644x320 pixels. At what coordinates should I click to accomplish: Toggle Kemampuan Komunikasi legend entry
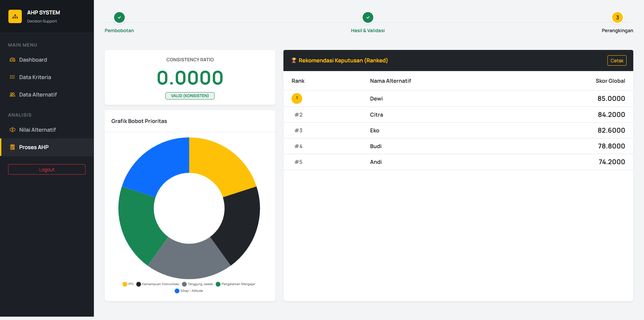158,284
